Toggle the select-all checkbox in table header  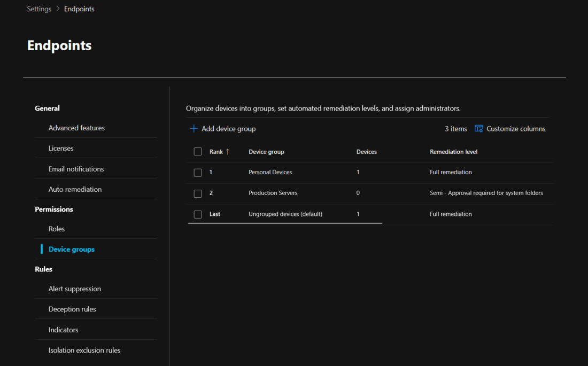(x=198, y=152)
